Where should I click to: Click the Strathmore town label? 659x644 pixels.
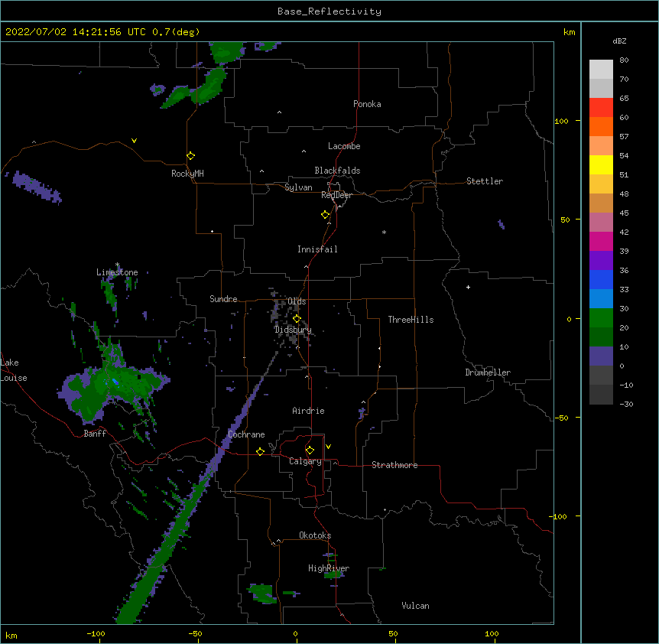pyautogui.click(x=394, y=465)
